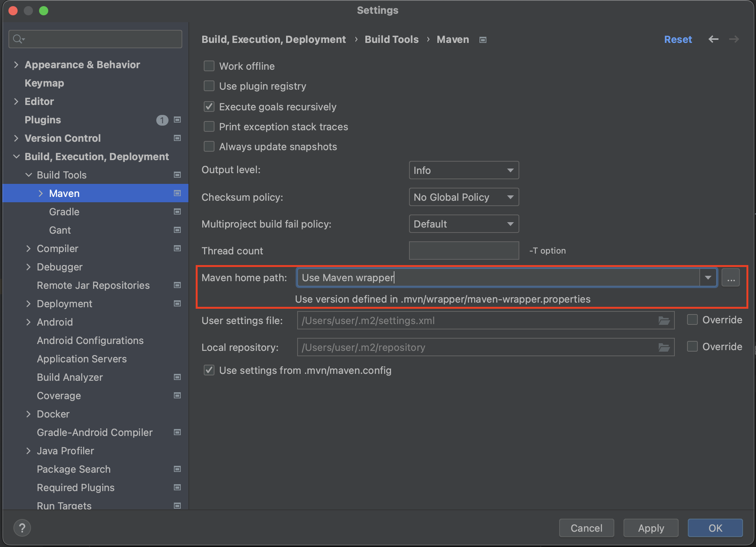Open the Output level dropdown
Image resolution: width=756 pixels, height=547 pixels.
463,170
